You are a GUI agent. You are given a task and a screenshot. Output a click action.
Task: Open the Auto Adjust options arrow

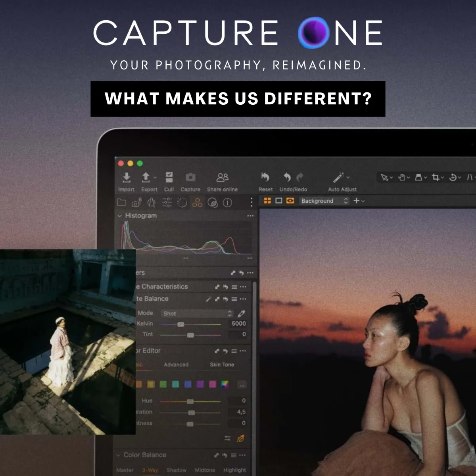click(348, 177)
